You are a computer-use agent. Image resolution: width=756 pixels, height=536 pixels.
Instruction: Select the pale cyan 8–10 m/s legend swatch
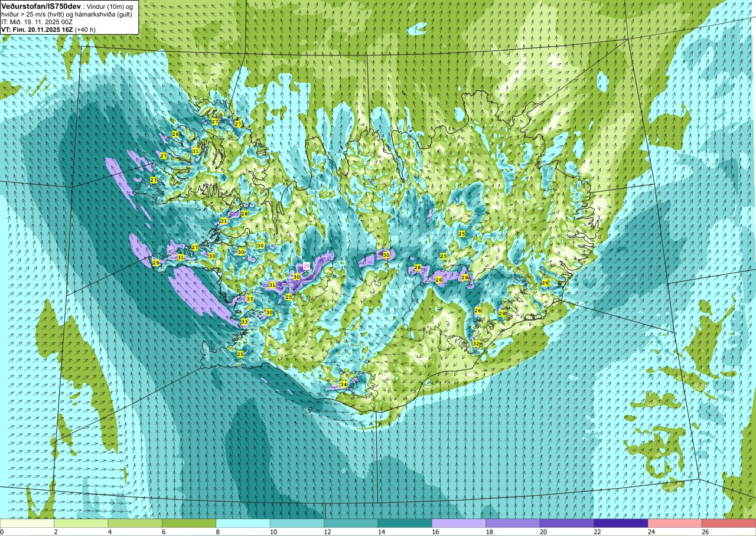tap(243, 523)
